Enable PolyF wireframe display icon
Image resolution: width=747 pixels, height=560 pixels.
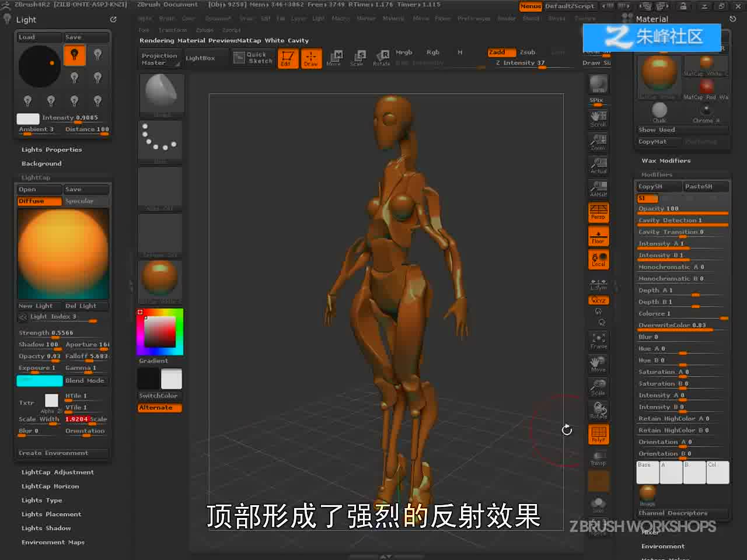click(x=598, y=435)
